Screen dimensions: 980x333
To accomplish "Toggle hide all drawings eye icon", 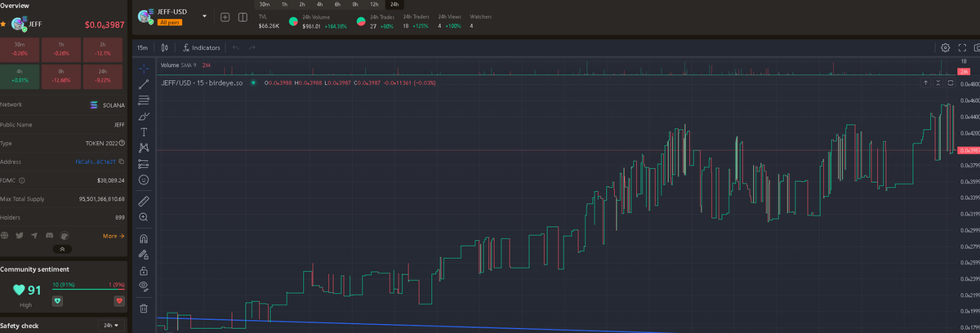I will [144, 286].
